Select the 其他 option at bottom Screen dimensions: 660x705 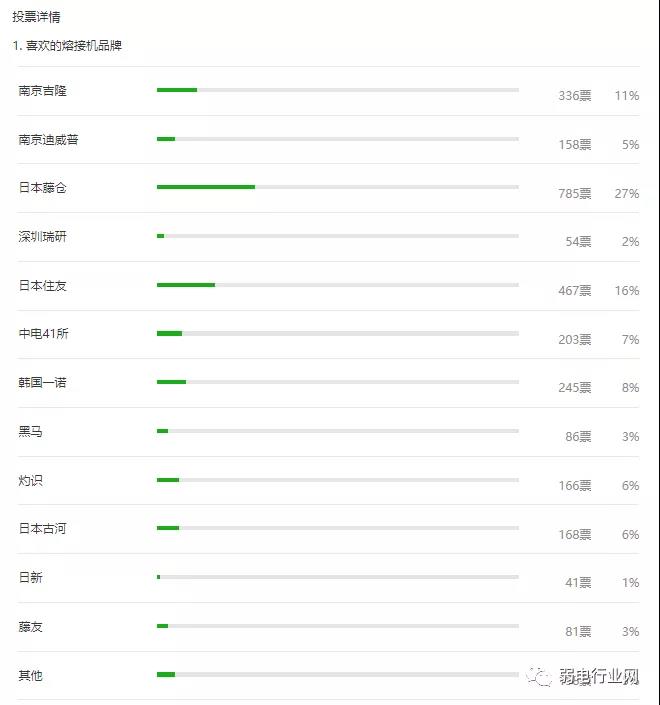point(30,676)
